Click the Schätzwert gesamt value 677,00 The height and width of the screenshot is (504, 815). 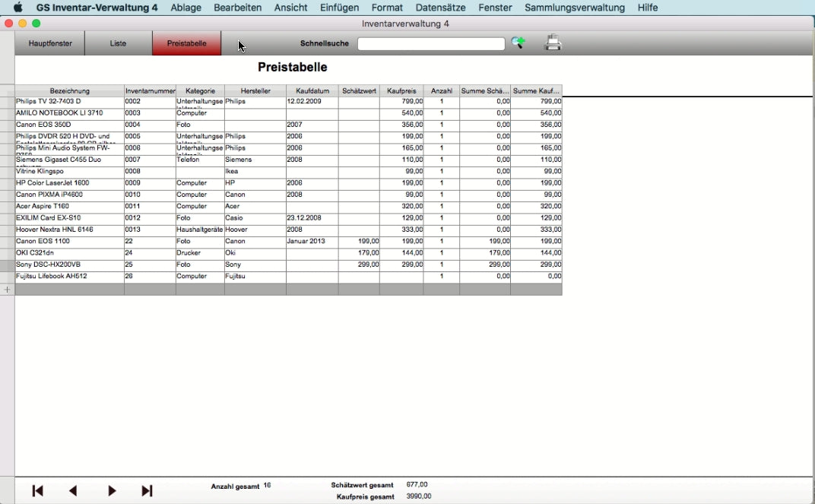417,485
